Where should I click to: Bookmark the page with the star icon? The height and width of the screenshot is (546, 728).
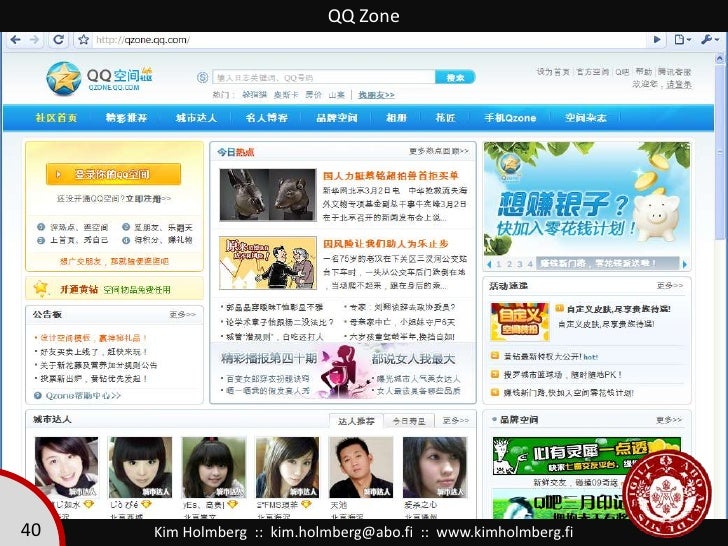[x=84, y=40]
